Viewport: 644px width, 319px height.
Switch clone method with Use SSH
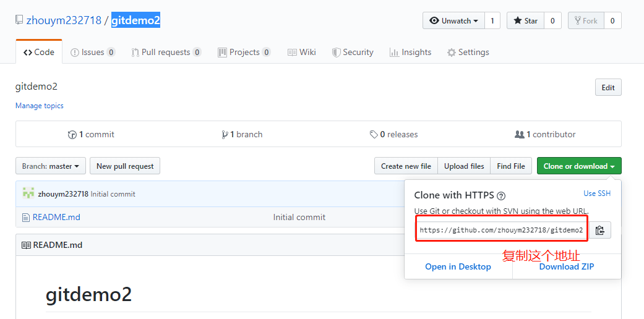tap(597, 194)
